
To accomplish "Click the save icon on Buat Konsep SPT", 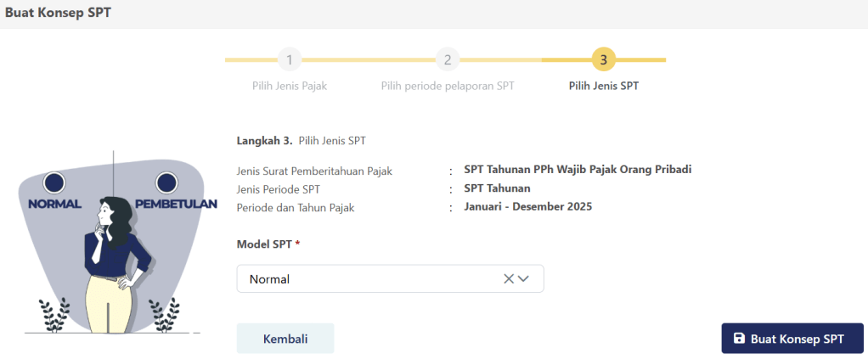I will (739, 339).
